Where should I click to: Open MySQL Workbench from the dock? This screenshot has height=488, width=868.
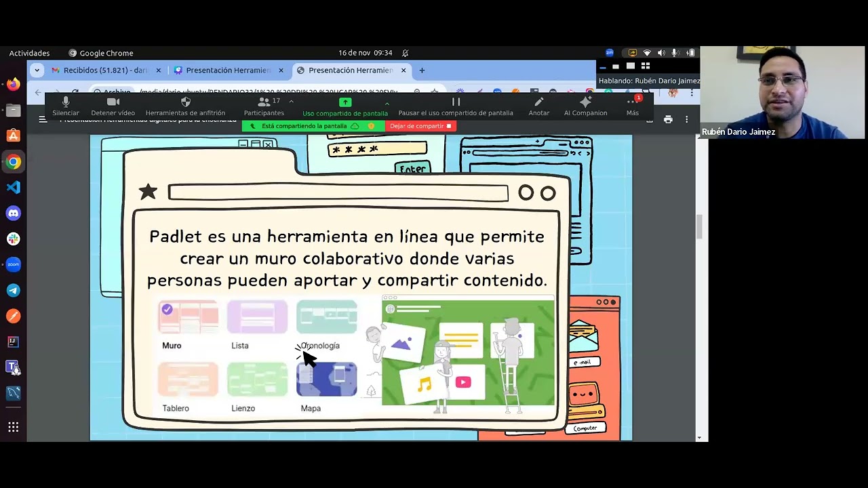click(x=13, y=393)
